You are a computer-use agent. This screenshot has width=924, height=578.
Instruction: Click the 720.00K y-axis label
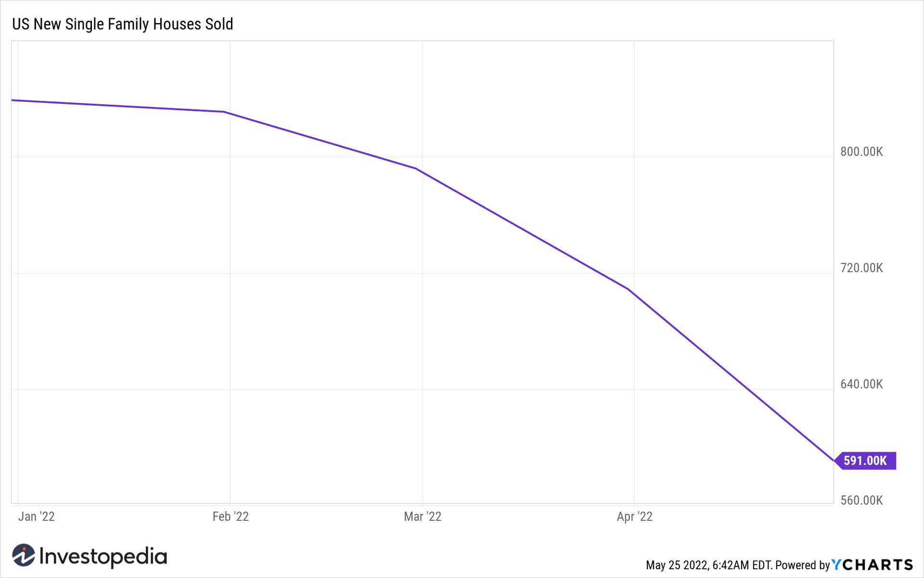pyautogui.click(x=861, y=268)
